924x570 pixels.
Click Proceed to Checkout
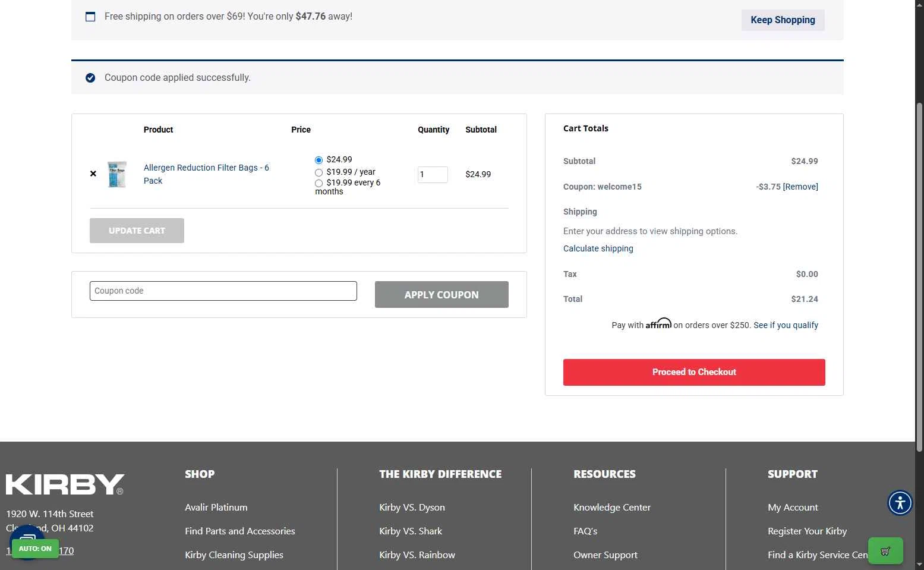point(694,372)
